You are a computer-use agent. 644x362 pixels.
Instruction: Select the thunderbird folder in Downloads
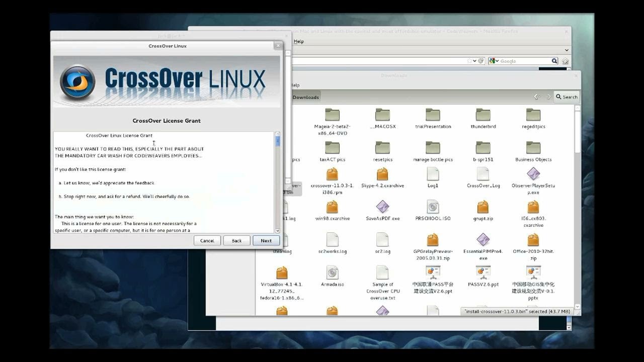click(x=483, y=115)
